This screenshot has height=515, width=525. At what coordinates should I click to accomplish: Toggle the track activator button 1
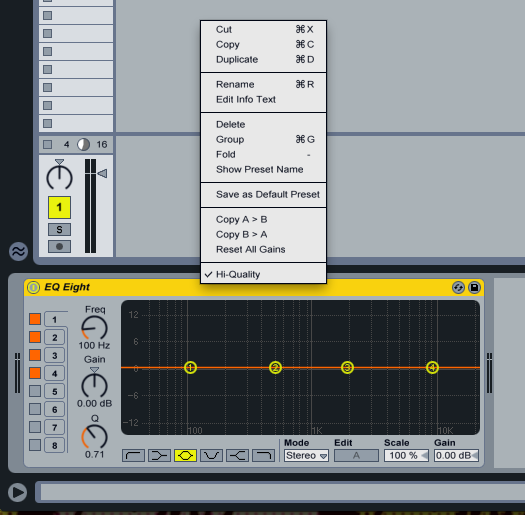(59, 207)
